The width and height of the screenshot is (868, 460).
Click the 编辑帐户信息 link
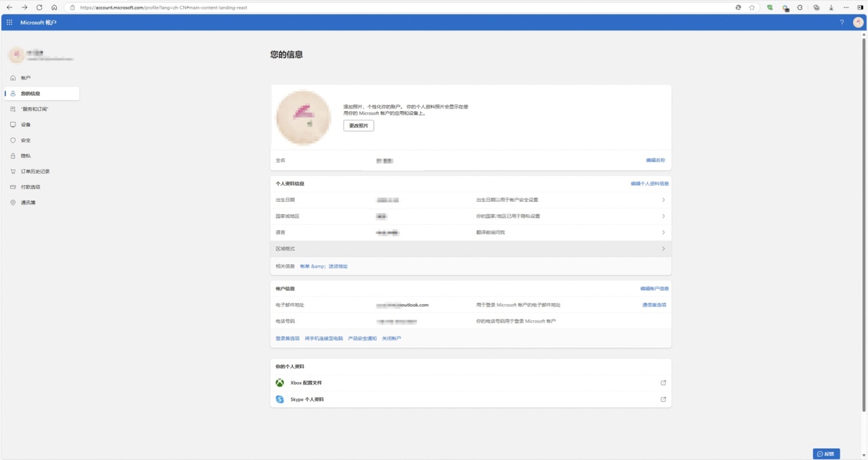click(x=654, y=289)
